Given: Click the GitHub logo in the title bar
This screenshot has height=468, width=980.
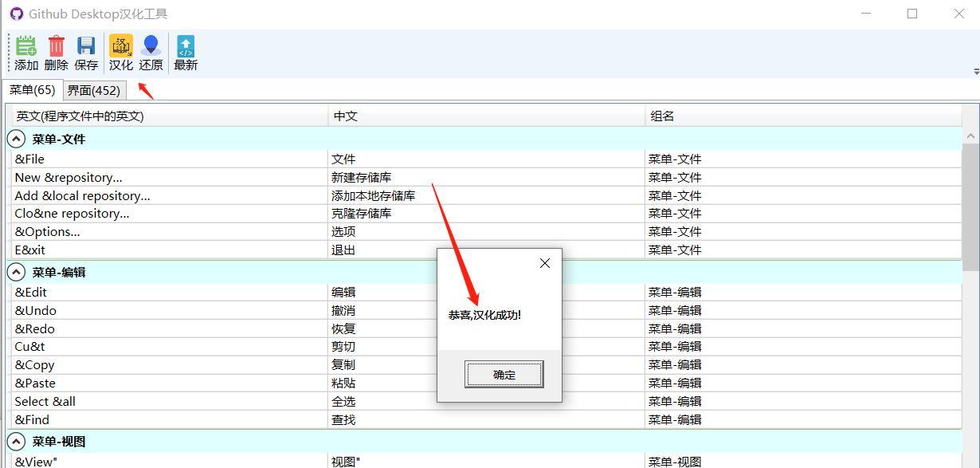Looking at the screenshot, I should 16,14.
